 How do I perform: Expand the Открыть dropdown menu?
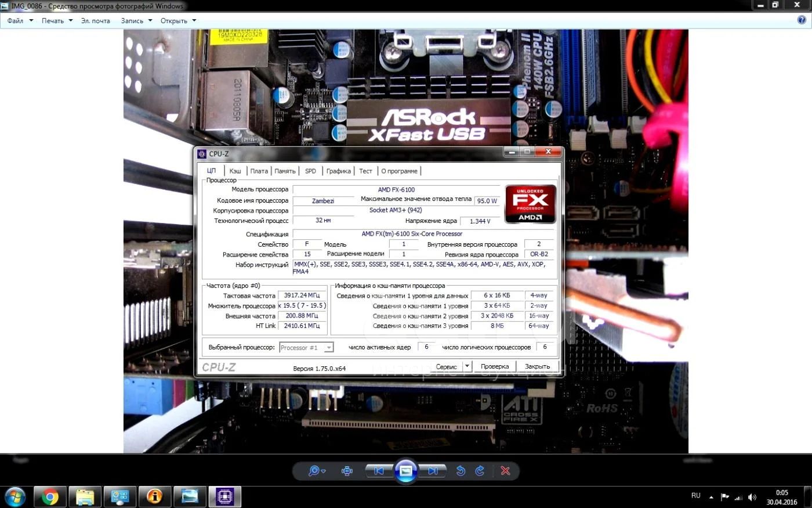pyautogui.click(x=178, y=21)
